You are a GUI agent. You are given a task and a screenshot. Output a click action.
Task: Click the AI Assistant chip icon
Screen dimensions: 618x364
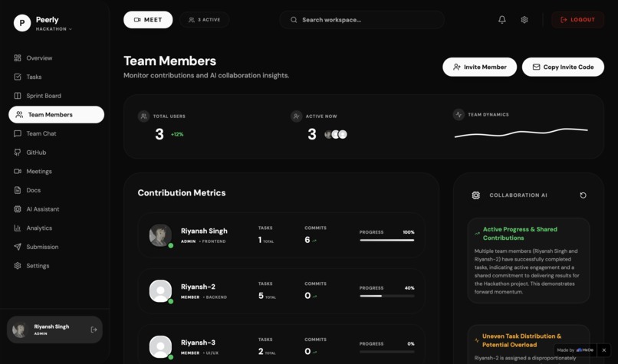pos(18,209)
